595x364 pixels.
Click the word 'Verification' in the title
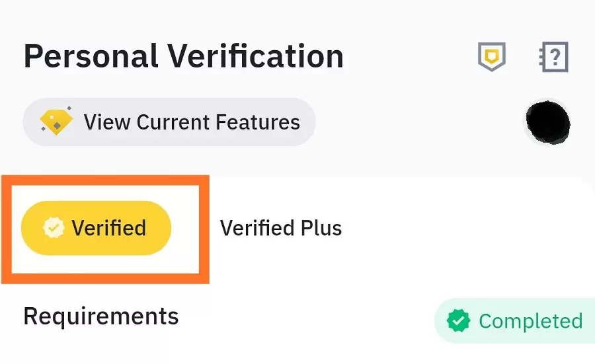coord(255,57)
